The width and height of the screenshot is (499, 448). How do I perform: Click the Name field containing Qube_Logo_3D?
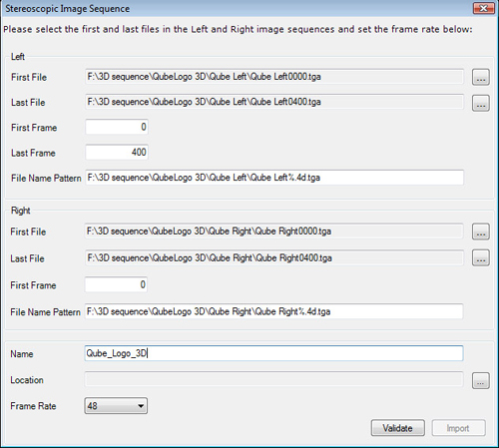click(x=273, y=353)
